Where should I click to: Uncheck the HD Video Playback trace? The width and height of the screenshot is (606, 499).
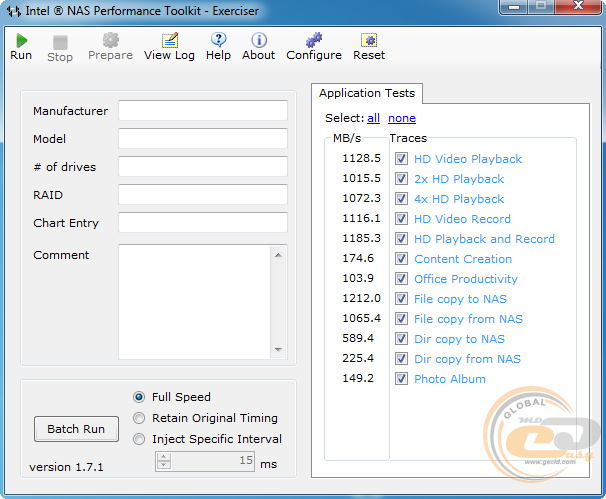pyautogui.click(x=401, y=158)
